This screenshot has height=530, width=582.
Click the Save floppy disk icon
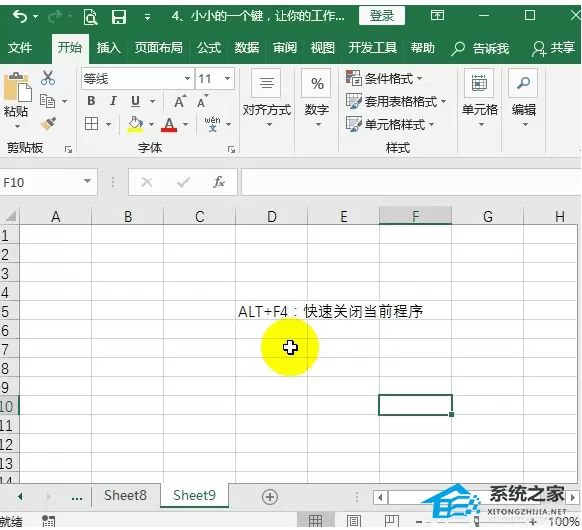119,17
